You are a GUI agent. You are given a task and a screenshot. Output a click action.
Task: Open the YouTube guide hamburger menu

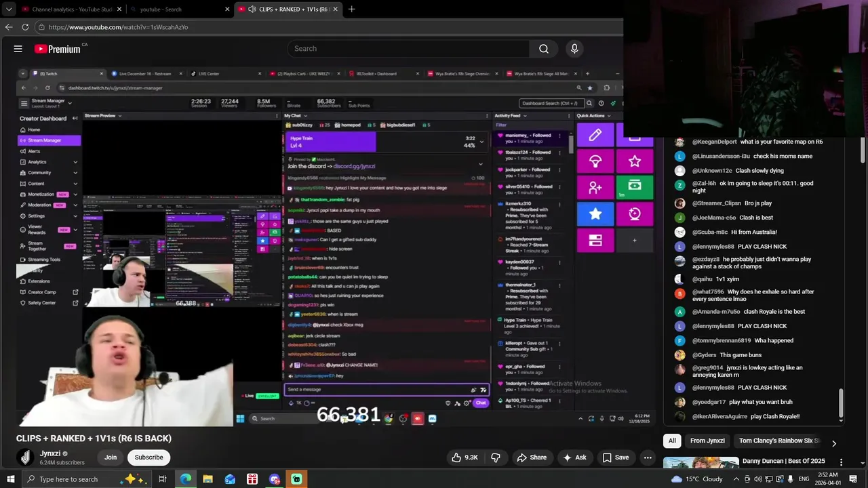click(18, 49)
